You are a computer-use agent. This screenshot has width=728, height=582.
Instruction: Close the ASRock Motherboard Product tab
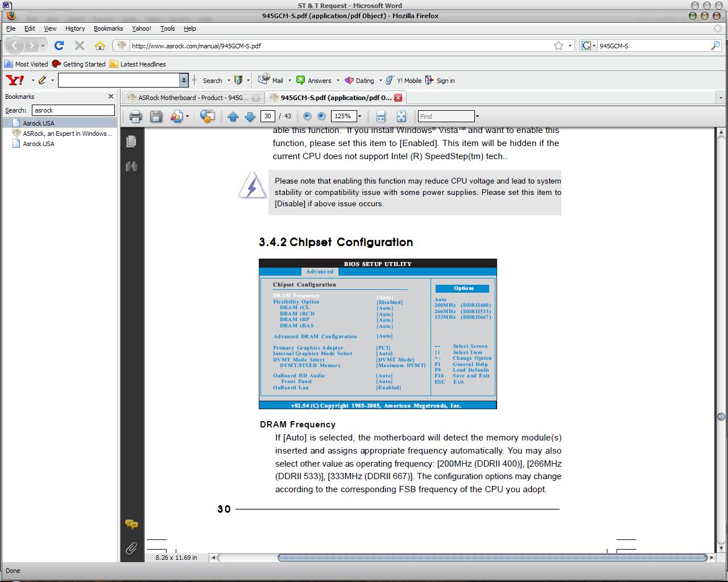pos(256,98)
